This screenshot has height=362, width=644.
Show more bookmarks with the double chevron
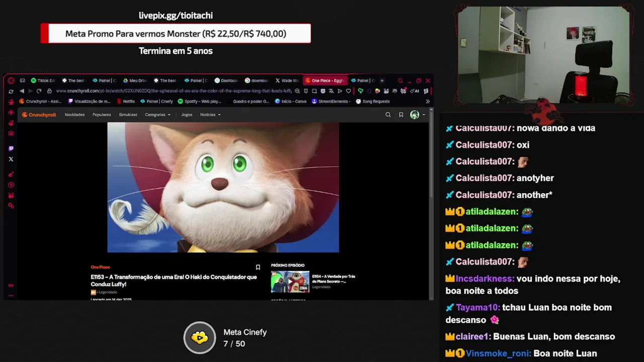[x=428, y=101]
